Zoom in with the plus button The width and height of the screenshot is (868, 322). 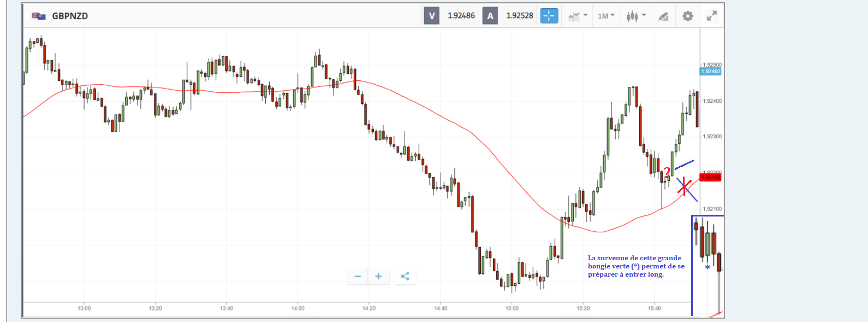(378, 276)
